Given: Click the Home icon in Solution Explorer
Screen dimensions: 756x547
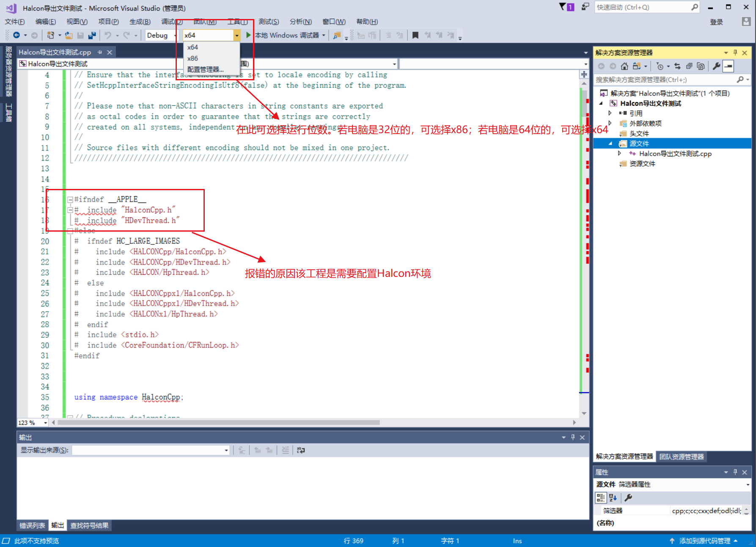Looking at the screenshot, I should tap(624, 66).
